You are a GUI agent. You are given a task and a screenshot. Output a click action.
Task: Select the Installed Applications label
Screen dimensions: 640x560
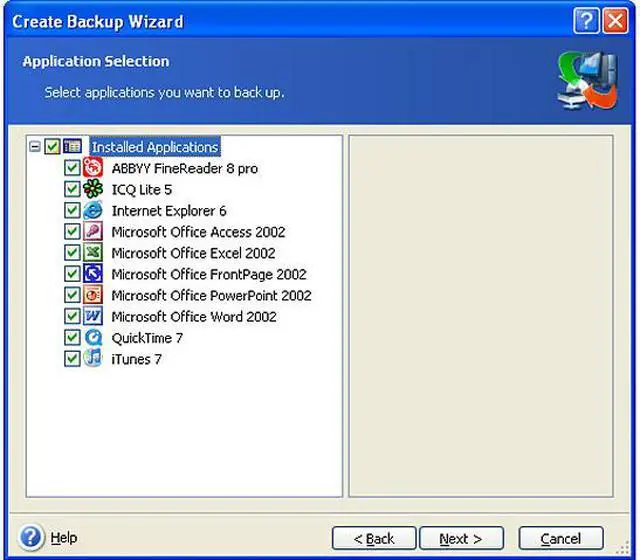155,147
